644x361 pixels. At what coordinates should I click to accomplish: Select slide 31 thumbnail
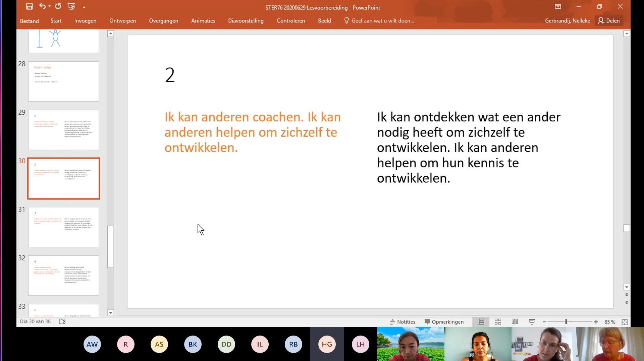pyautogui.click(x=63, y=227)
